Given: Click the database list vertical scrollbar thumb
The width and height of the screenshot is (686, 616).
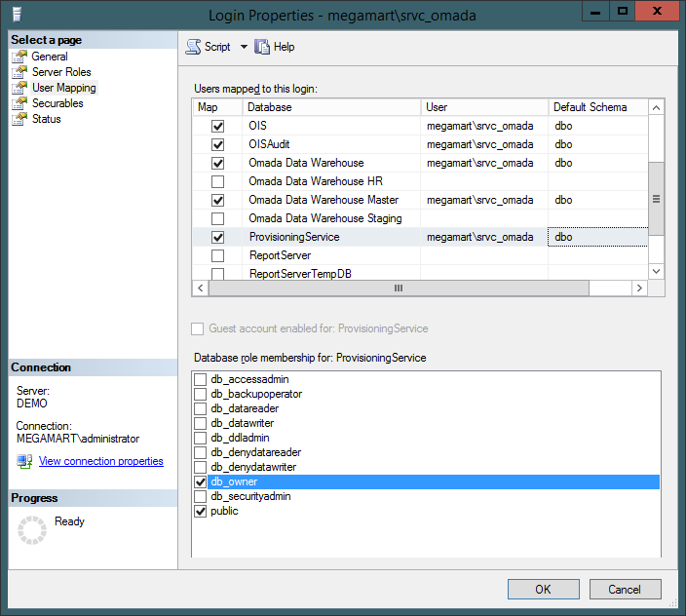Looking at the screenshot, I should click(x=656, y=199).
